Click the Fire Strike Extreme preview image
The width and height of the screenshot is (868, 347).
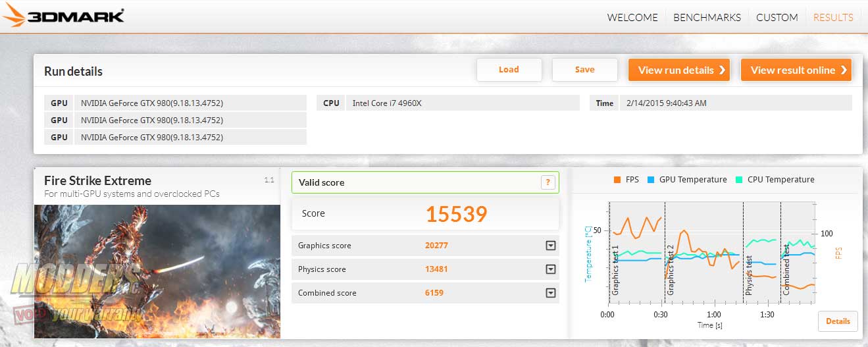(157, 271)
